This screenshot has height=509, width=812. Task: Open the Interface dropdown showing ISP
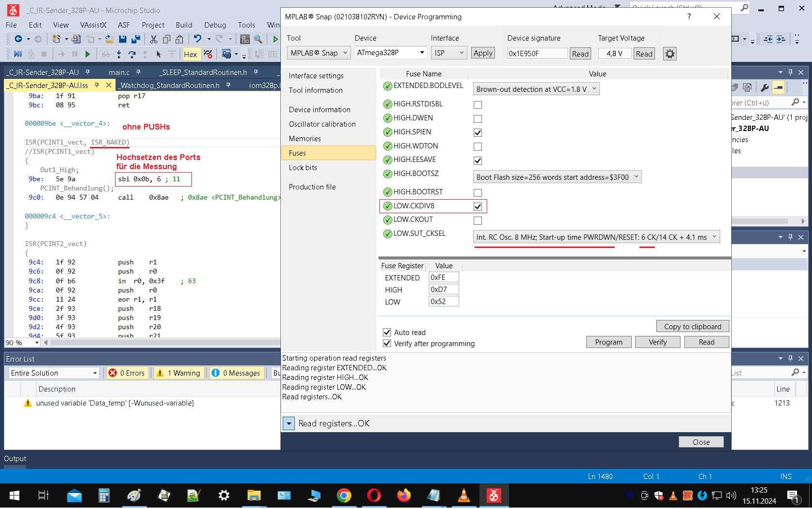tap(449, 53)
